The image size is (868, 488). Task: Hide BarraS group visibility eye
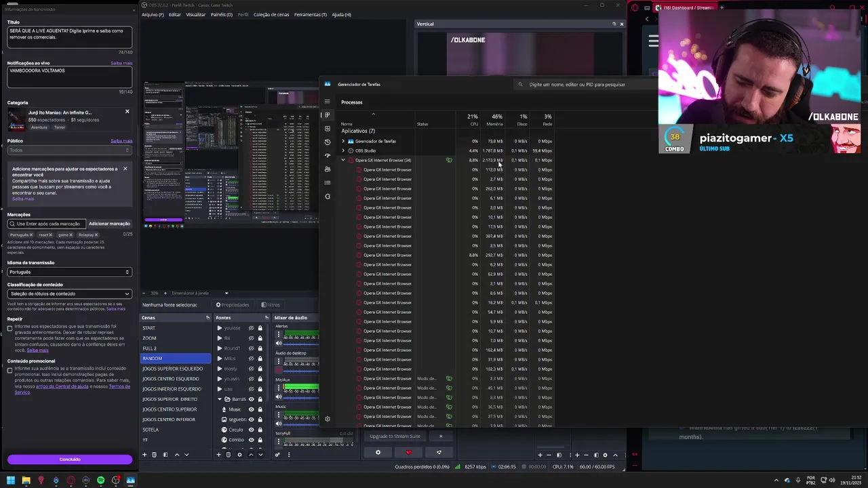click(x=251, y=399)
